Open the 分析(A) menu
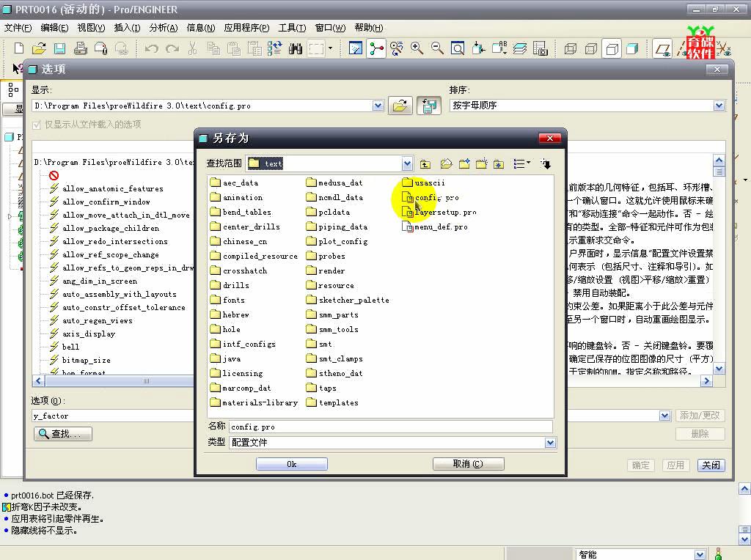The height and width of the screenshot is (560, 751). 164,28
